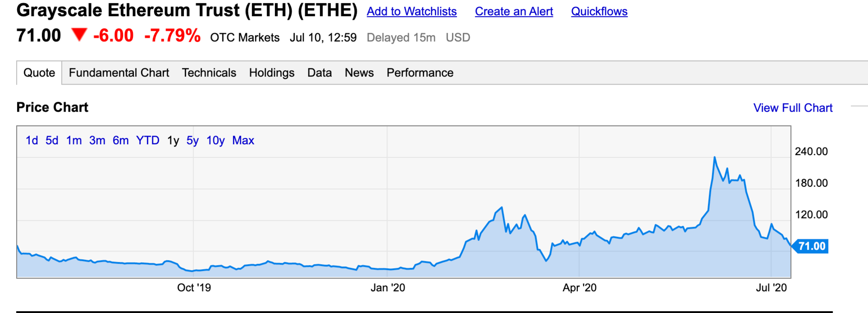The width and height of the screenshot is (868, 313).
Task: Select the 6m chart range
Action: tap(121, 141)
